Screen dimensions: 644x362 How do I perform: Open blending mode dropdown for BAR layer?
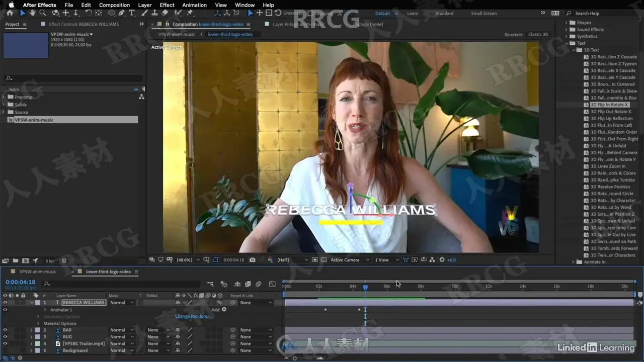122,330
